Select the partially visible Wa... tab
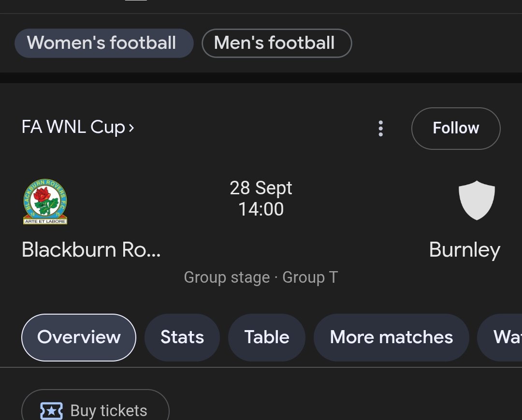The height and width of the screenshot is (420, 522). (500, 337)
